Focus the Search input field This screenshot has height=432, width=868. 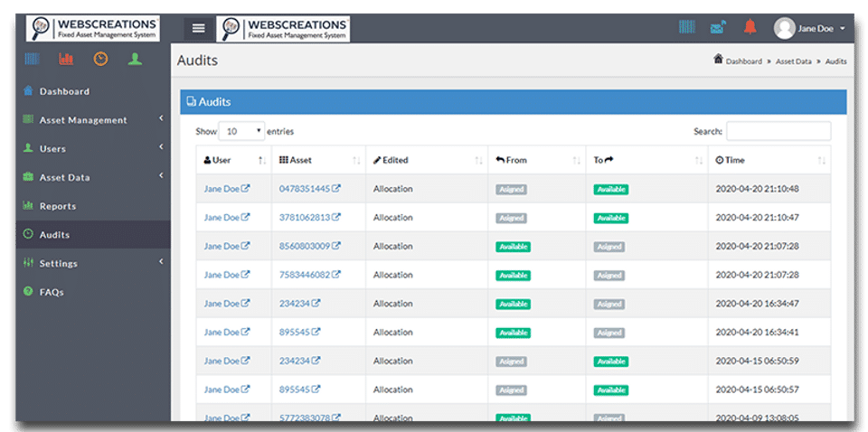[778, 131]
